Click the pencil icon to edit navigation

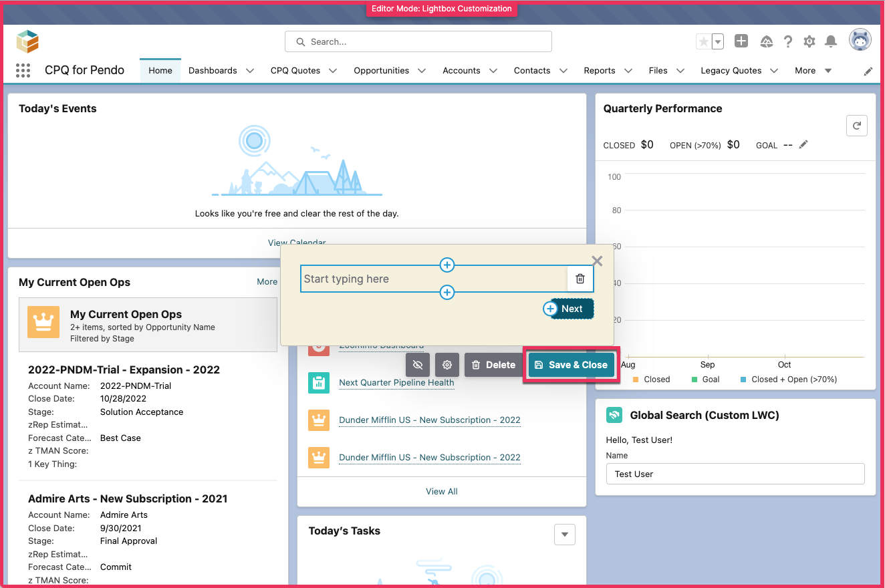click(x=868, y=71)
